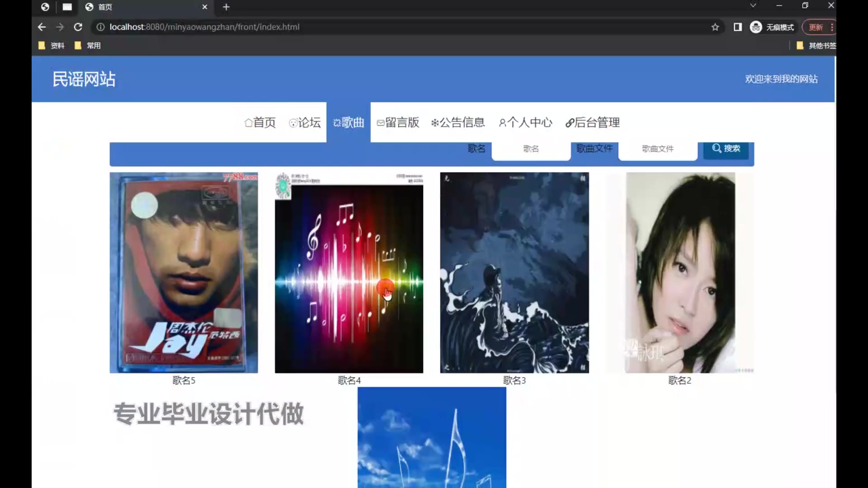Select the 歌曲 nav item

click(349, 122)
